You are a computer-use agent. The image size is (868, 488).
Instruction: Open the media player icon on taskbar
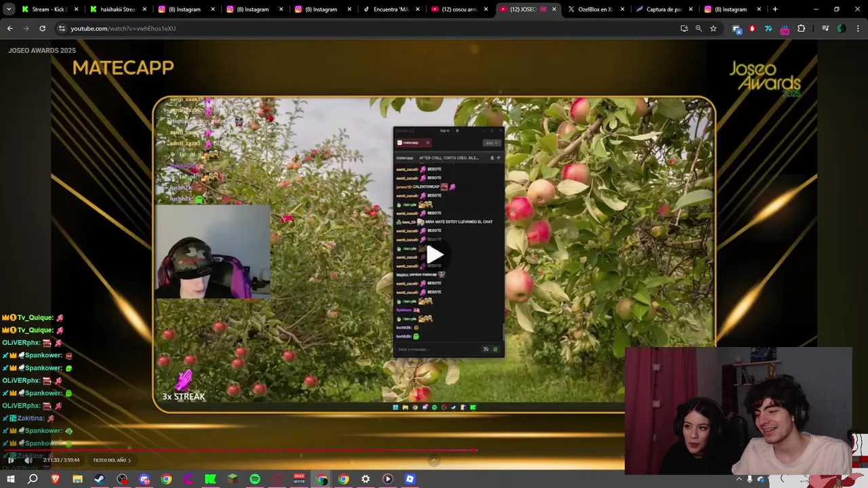point(387,479)
